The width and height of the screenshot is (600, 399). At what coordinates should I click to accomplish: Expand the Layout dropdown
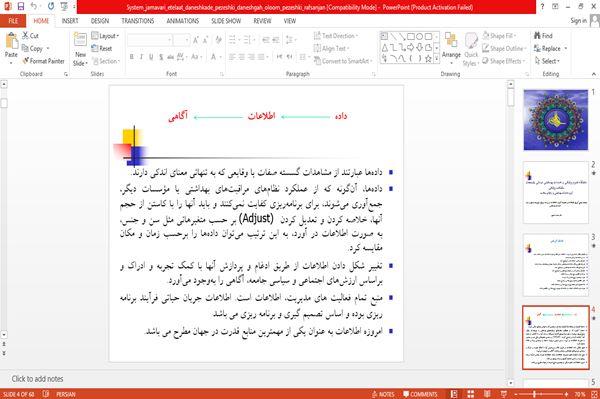click(105, 36)
